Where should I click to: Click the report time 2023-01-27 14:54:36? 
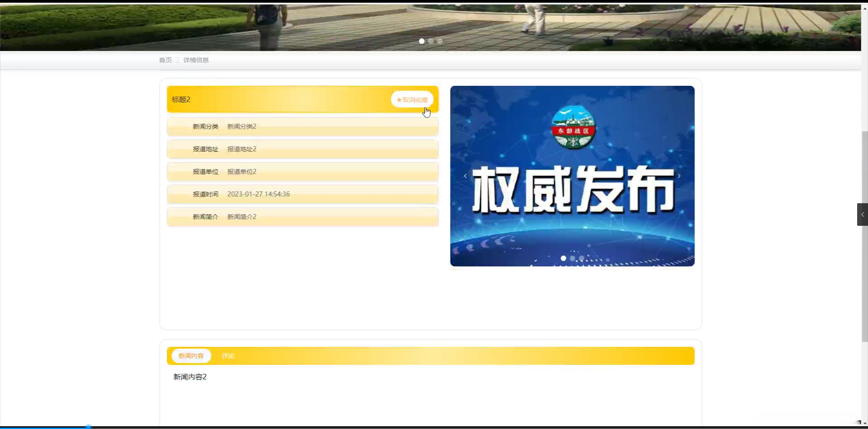(x=259, y=194)
